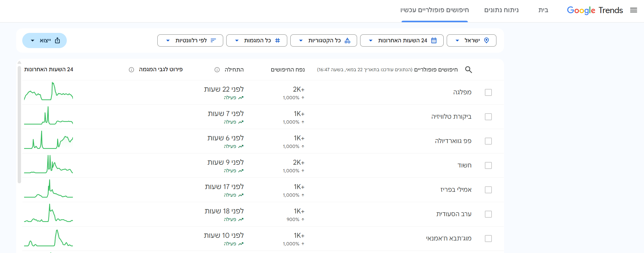Screen dimensions: 644x253
Task: Click the 2K+ volume for מפלגה
Action: (299, 90)
